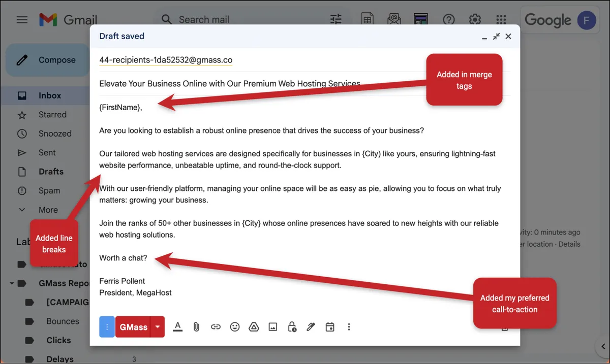Image resolution: width=610 pixels, height=364 pixels.
Task: Open text formatting options icon
Action: pos(177,327)
